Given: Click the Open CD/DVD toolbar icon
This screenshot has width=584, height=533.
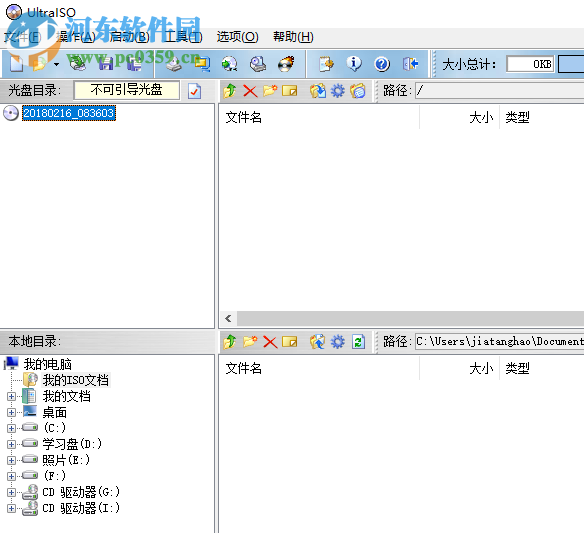Looking at the screenshot, I should tap(78, 64).
